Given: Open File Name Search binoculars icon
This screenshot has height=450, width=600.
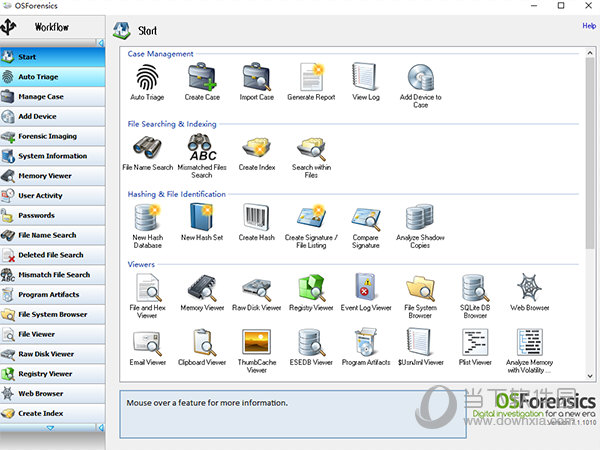Looking at the screenshot, I should (x=147, y=148).
